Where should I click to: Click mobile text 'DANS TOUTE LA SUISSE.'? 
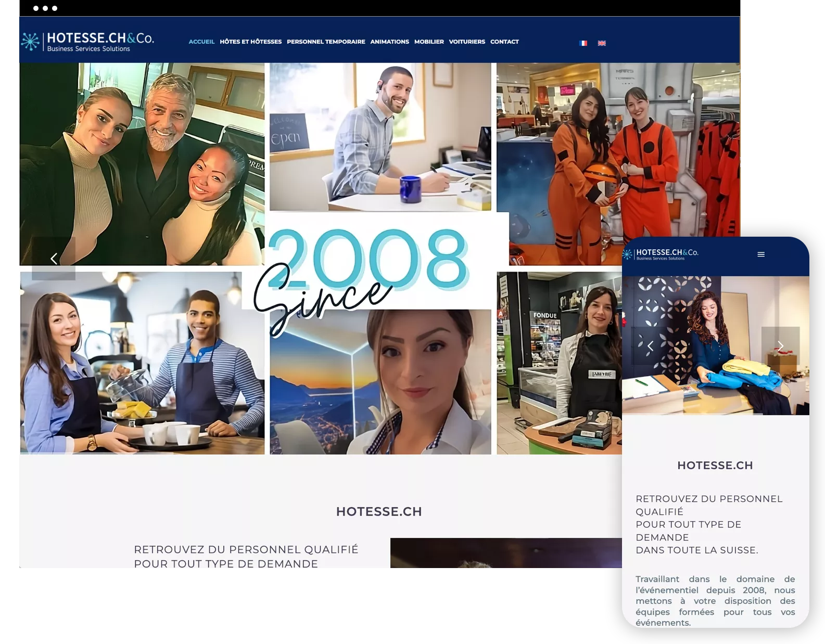coord(697,550)
